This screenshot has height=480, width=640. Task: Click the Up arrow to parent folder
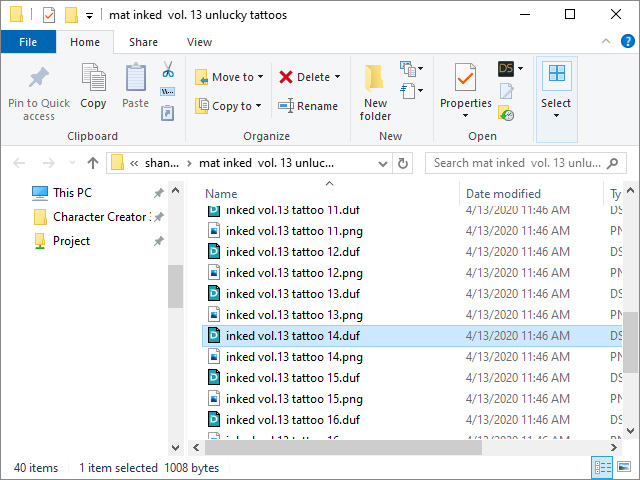click(x=93, y=163)
